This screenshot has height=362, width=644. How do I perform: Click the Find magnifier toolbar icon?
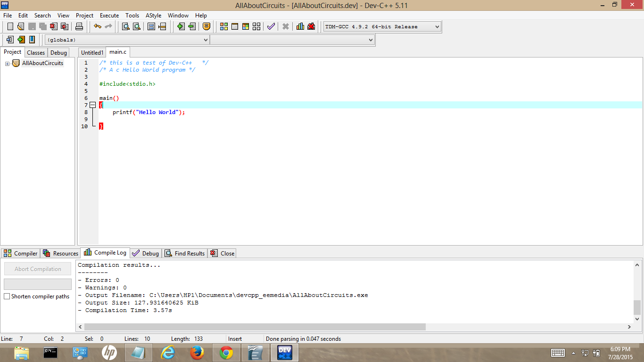(x=126, y=26)
